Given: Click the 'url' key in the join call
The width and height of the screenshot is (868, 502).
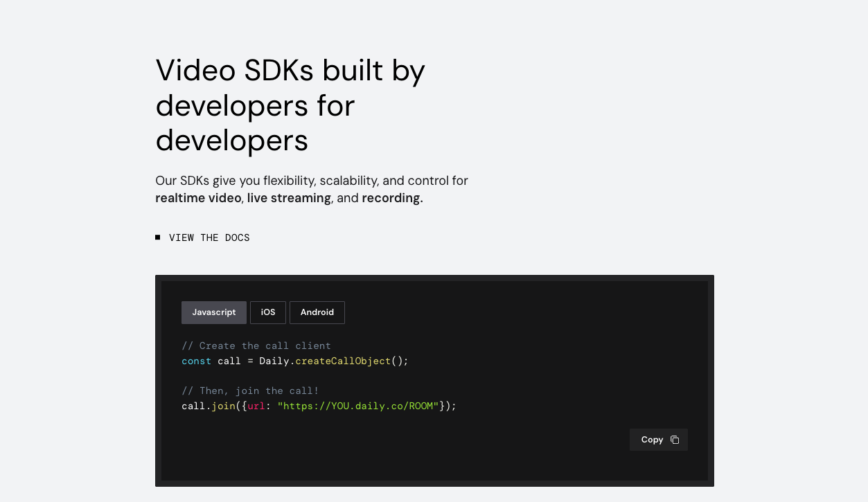Looking at the screenshot, I should [x=256, y=406].
